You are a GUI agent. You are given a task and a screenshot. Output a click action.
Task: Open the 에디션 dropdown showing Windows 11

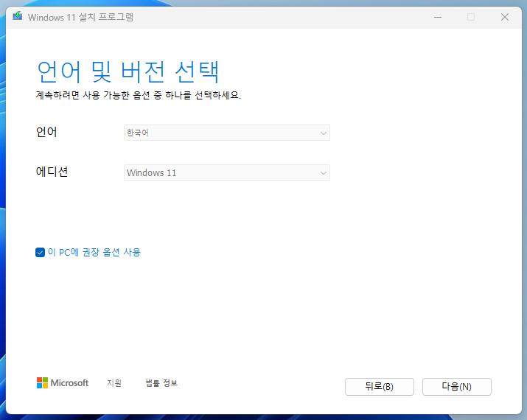(x=227, y=172)
